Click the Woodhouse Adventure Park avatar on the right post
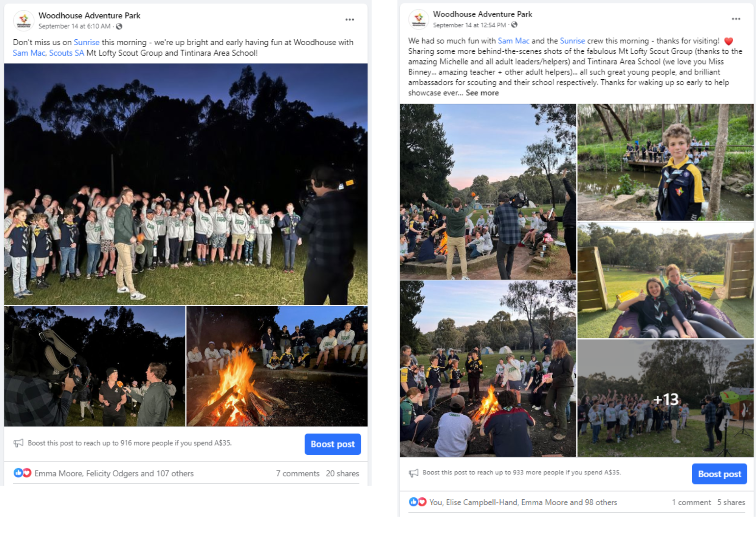Image resolution: width=756 pixels, height=534 pixels. pos(418,19)
